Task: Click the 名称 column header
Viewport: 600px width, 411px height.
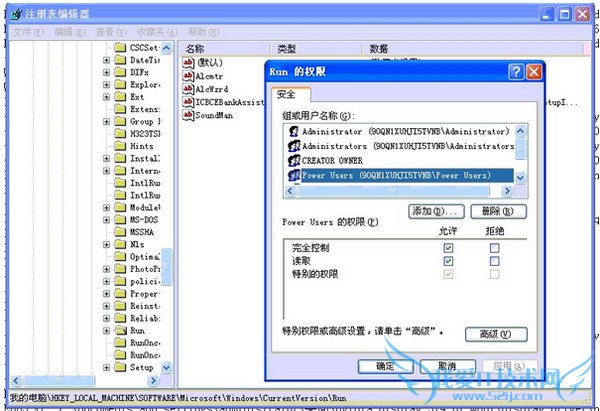Action: coord(225,49)
